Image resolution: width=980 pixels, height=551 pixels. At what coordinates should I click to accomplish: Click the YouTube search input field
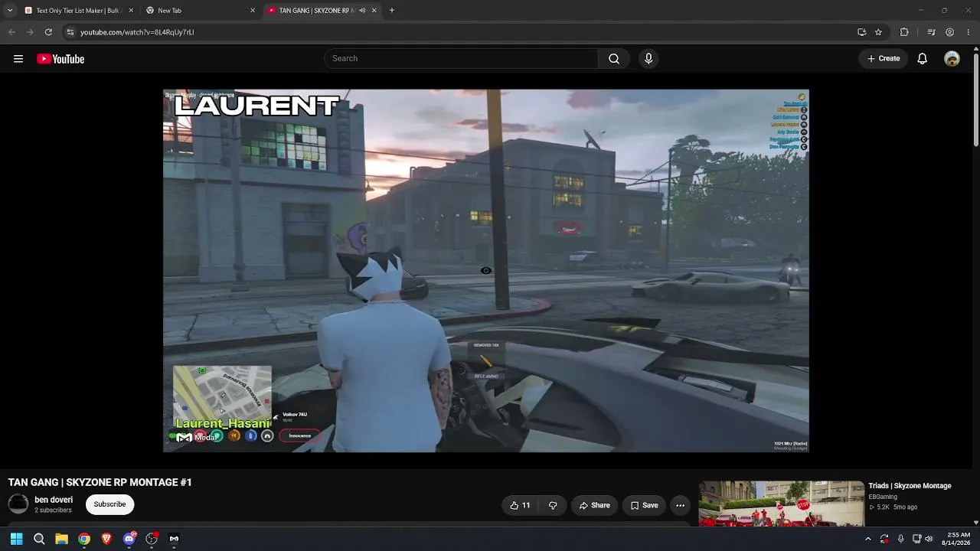[x=461, y=59]
